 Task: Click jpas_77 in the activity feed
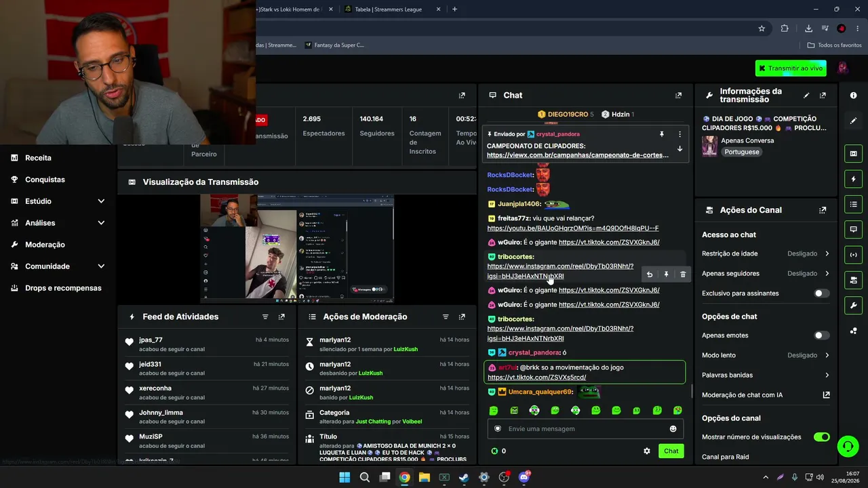click(x=151, y=340)
